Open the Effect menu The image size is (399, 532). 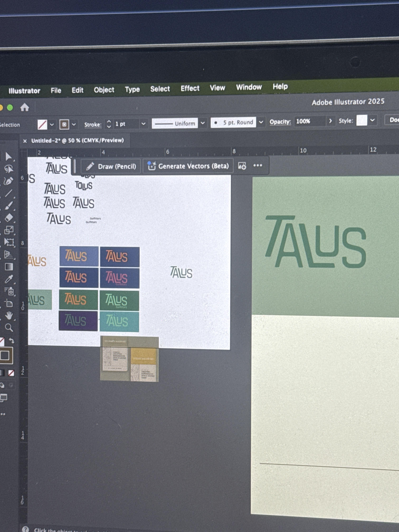pyautogui.click(x=190, y=89)
